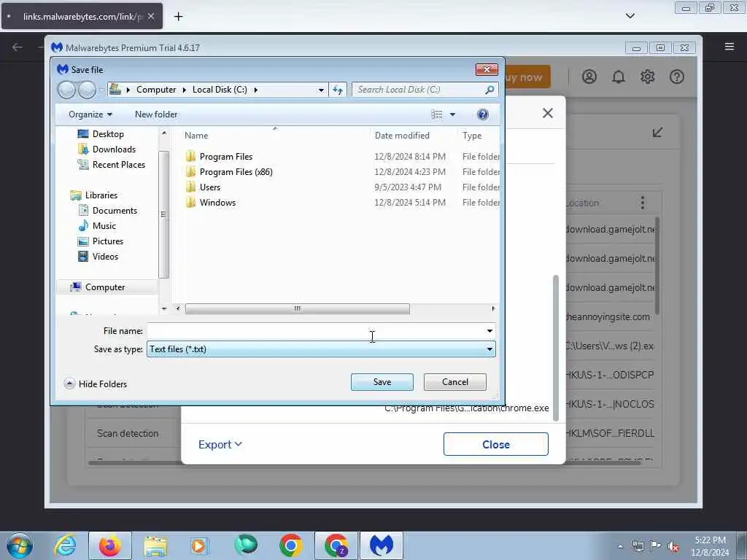The height and width of the screenshot is (560, 747).
Task: Click the search magnifier icon
Action: point(489,90)
